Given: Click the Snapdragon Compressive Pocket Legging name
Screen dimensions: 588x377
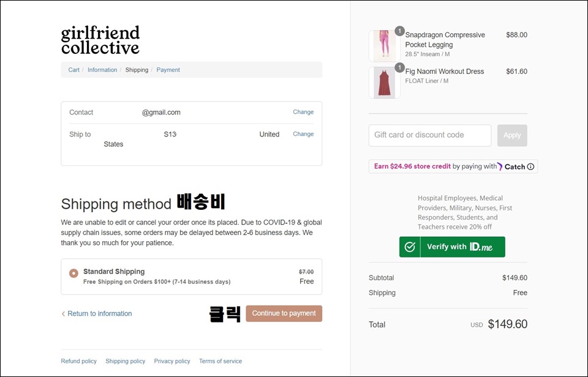Looking at the screenshot, I should click(x=445, y=40).
